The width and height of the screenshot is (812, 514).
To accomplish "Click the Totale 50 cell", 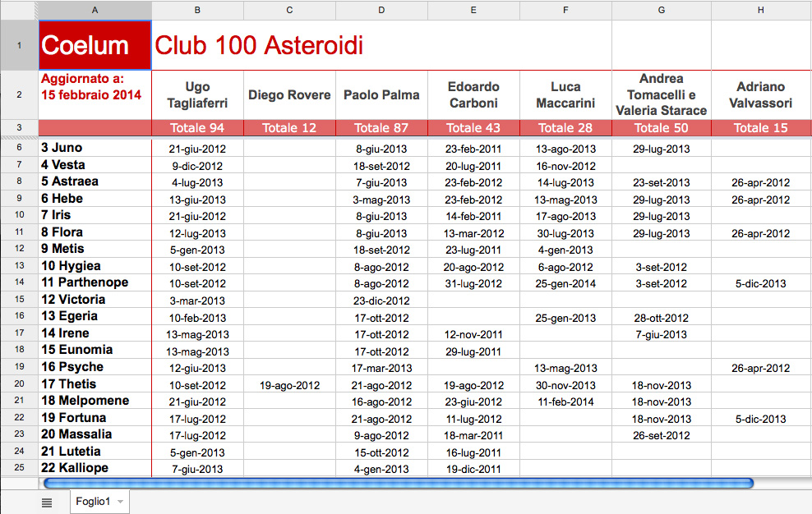I will (x=662, y=128).
